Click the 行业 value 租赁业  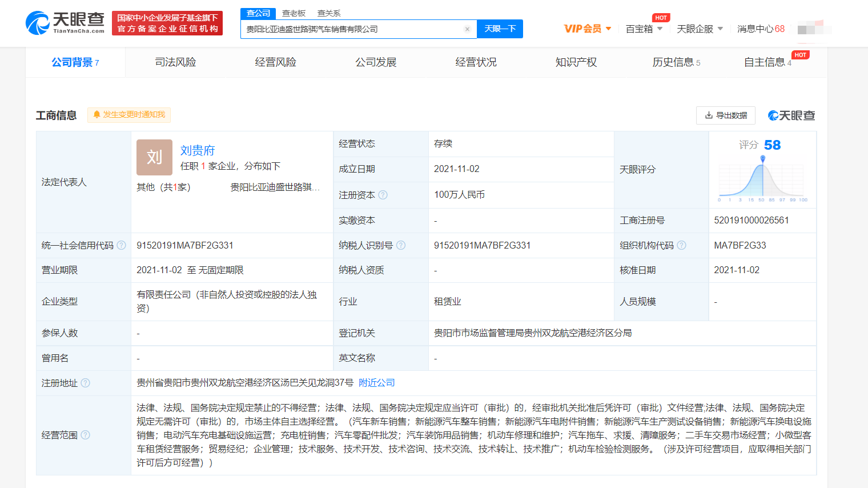[x=448, y=301]
